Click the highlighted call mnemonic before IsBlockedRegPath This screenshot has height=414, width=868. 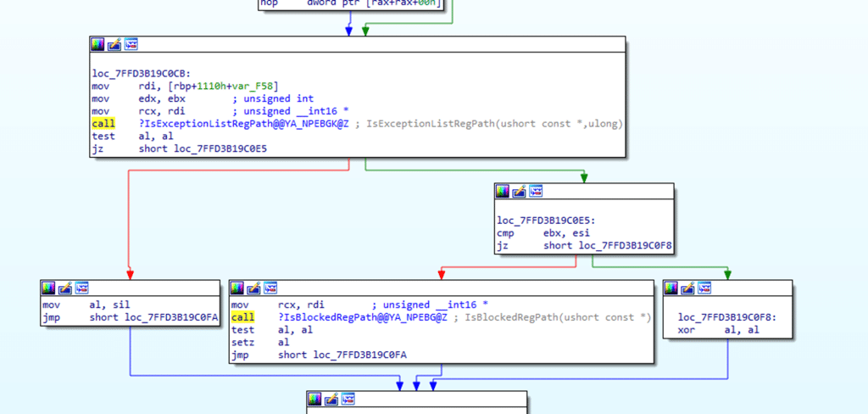(243, 317)
